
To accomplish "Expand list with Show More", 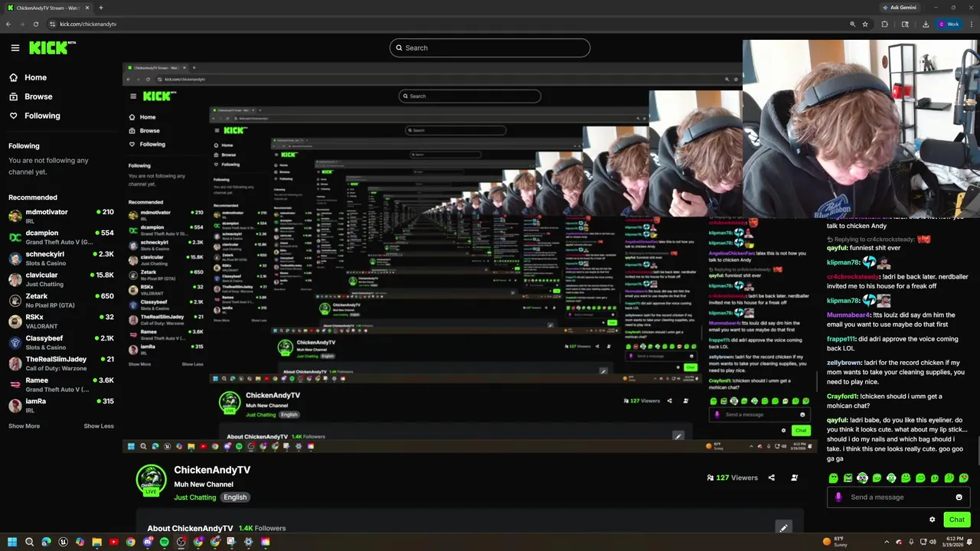I will click(24, 425).
